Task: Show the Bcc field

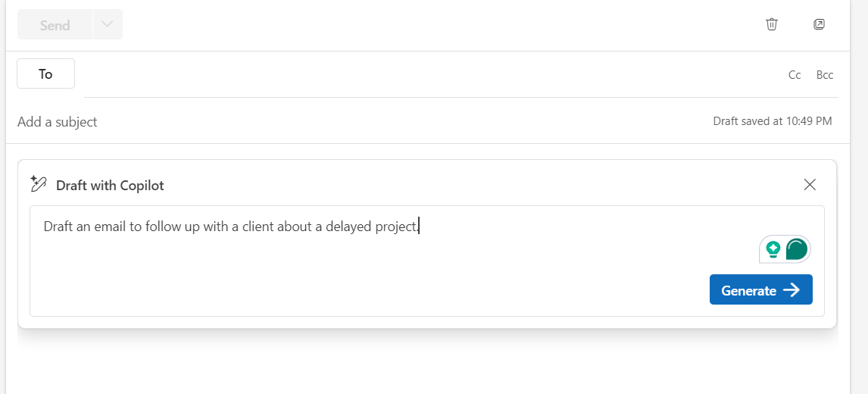Action: (x=824, y=75)
